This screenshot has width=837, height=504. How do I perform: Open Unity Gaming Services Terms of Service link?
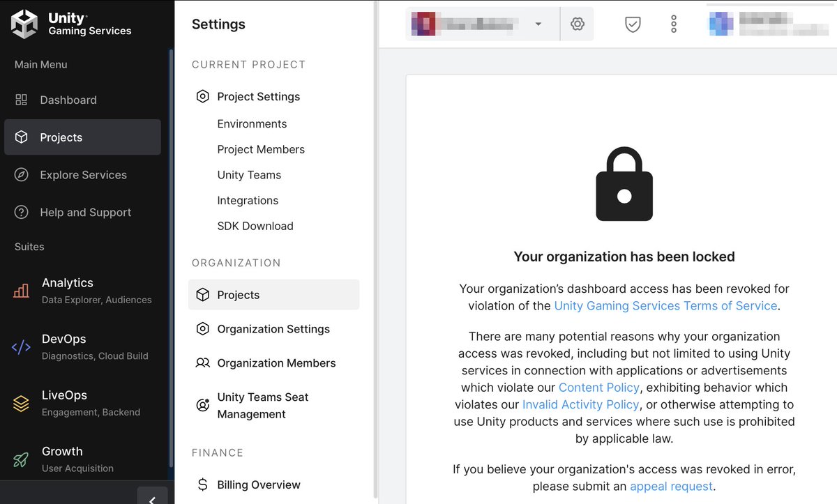(x=665, y=306)
